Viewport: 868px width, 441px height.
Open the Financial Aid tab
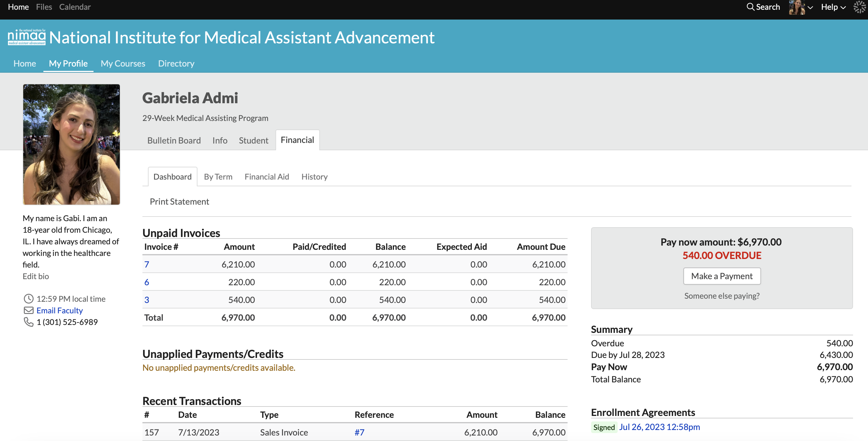point(267,177)
